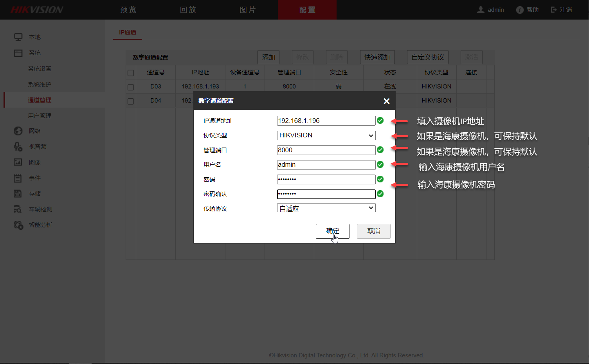Screen dimensions: 589x364
Task: Click the Local (本地) monitor icon
Action: point(18,37)
